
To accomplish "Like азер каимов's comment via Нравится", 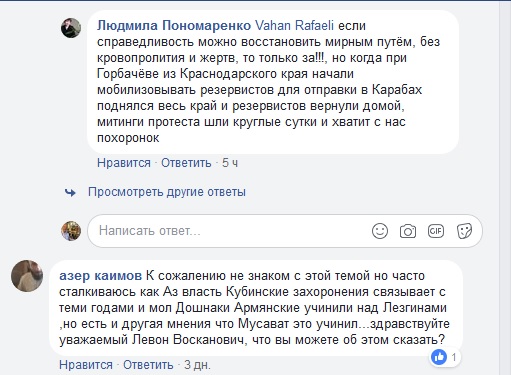I will (x=86, y=365).
